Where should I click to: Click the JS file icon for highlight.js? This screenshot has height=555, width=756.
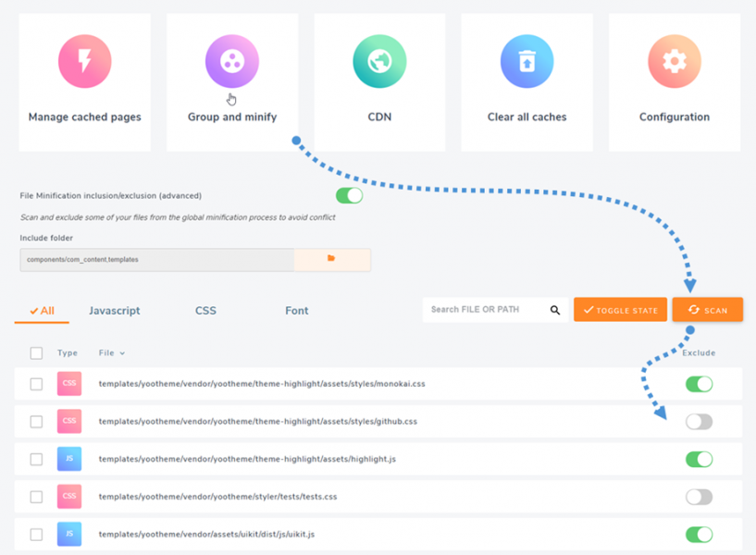click(x=69, y=459)
